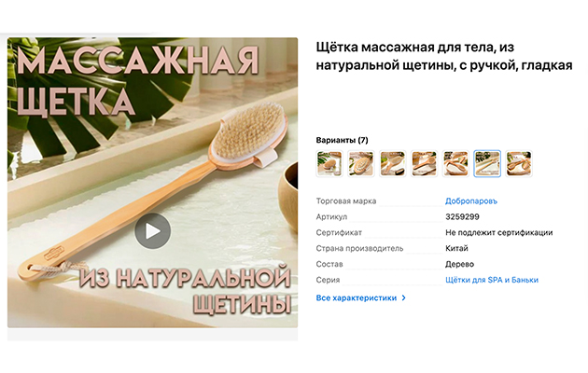The width and height of the screenshot is (588, 373).
Task: Select the second variant thumbnail
Action: pyautogui.click(x=361, y=163)
